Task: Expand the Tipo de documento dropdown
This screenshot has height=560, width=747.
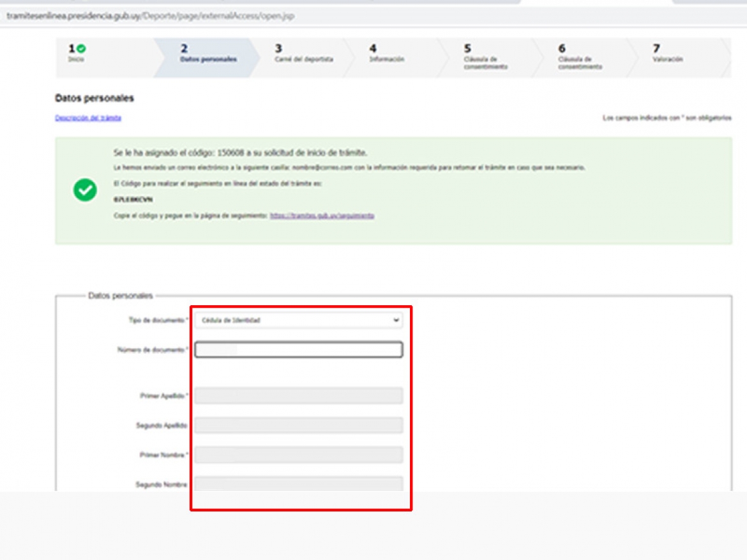Action: point(298,320)
